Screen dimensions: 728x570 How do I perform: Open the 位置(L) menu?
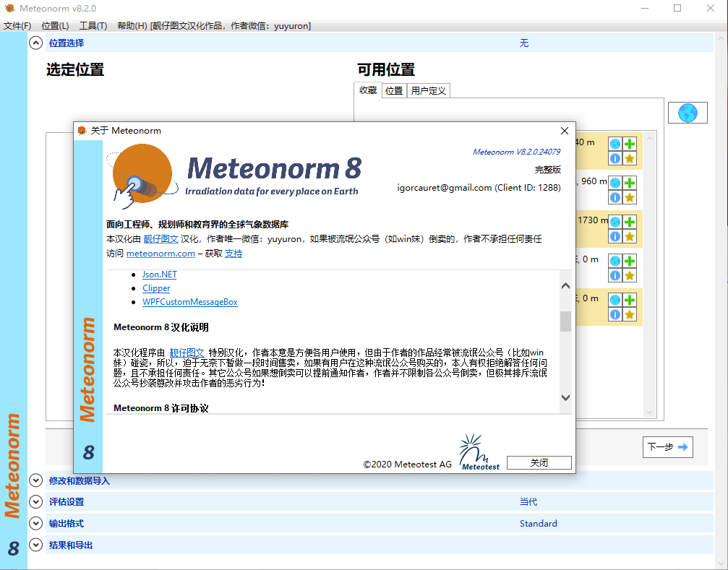click(x=55, y=26)
